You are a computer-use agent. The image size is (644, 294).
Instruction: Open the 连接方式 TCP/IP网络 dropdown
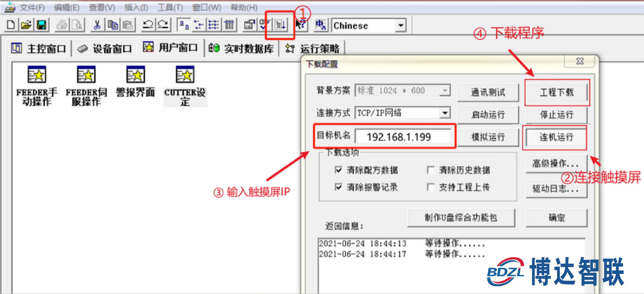tap(445, 113)
